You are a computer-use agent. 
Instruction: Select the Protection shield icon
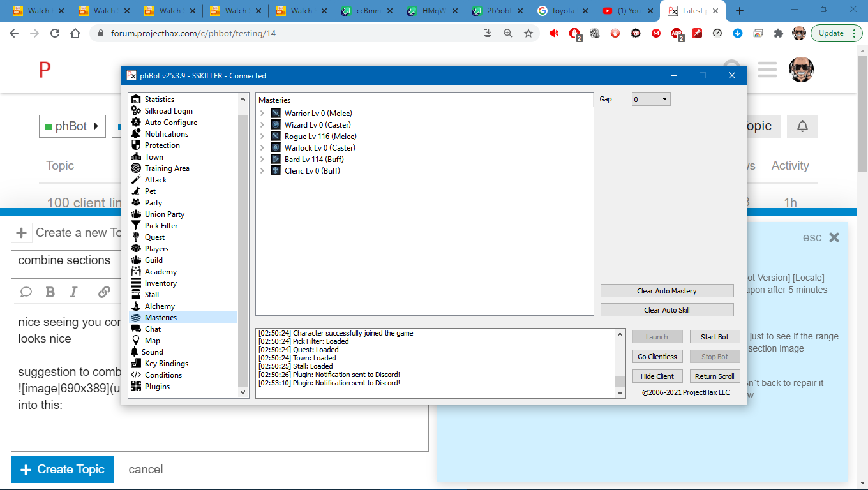tap(135, 145)
